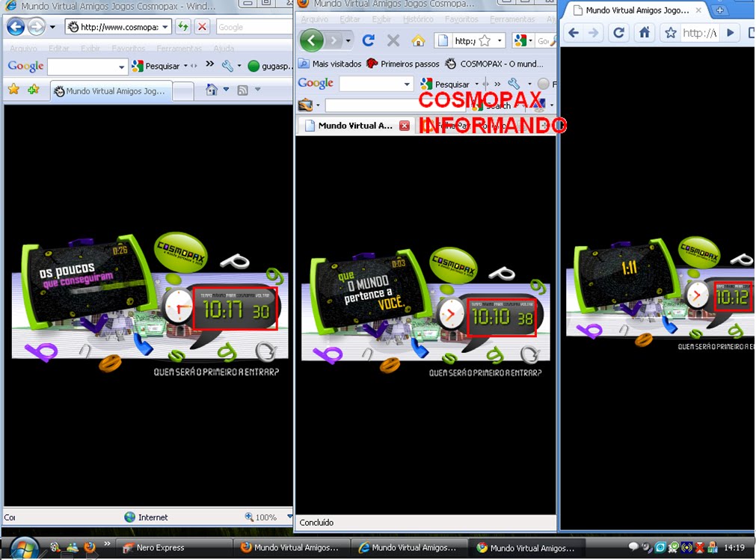This screenshot has height=560, width=756.
Task: Go back in Internet Explorer window
Action: 16,26
